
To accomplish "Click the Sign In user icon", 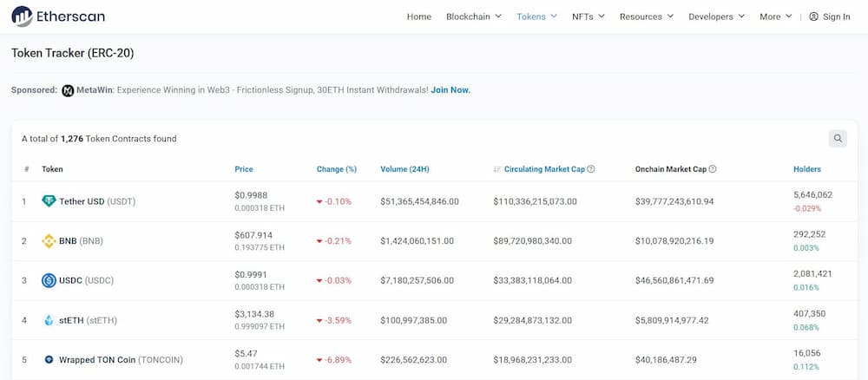I will tap(813, 16).
